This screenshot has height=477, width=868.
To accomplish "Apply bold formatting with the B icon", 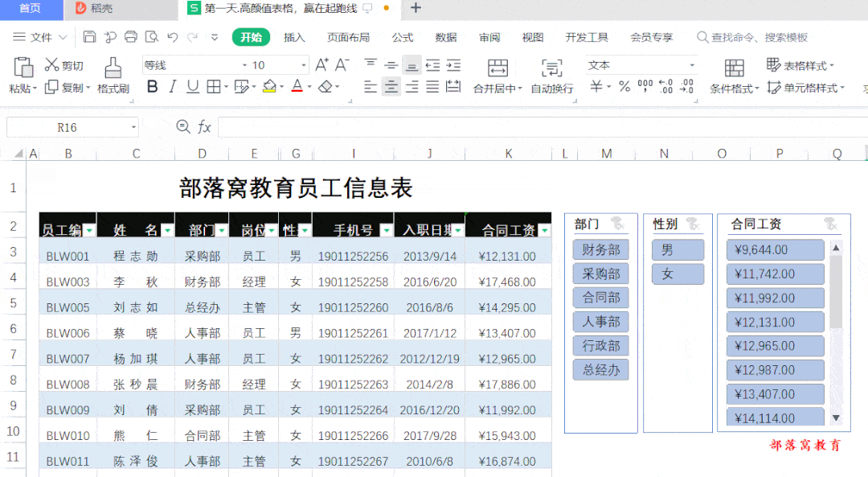I will coord(151,87).
